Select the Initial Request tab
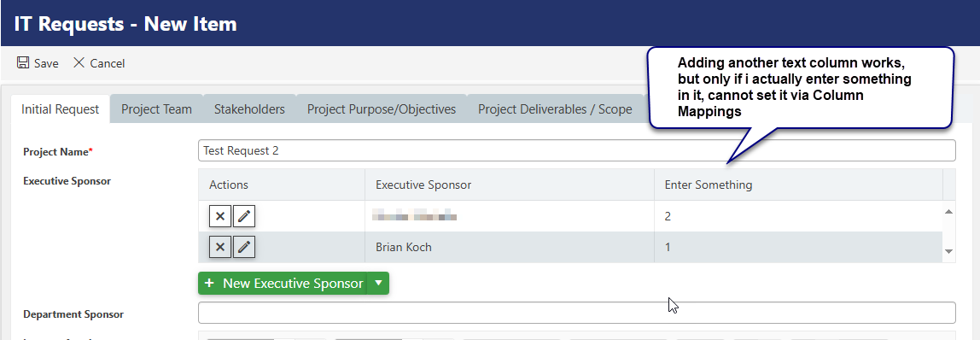Viewport: 980px width, 340px height. (x=60, y=109)
